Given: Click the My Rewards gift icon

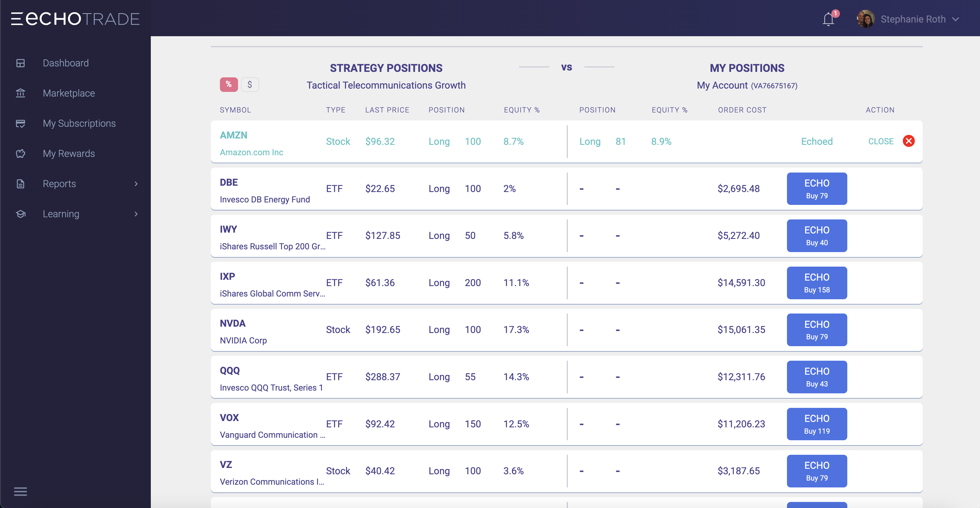Looking at the screenshot, I should click(x=21, y=153).
